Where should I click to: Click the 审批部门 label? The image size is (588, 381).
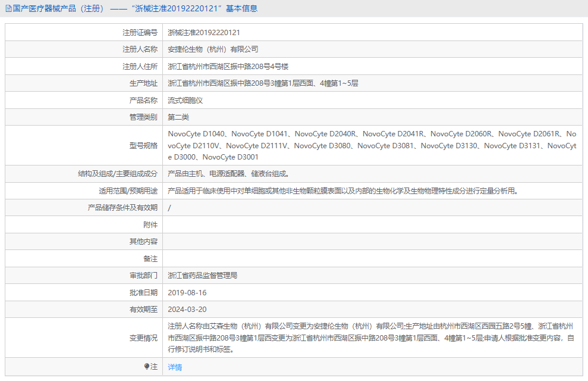(x=143, y=276)
